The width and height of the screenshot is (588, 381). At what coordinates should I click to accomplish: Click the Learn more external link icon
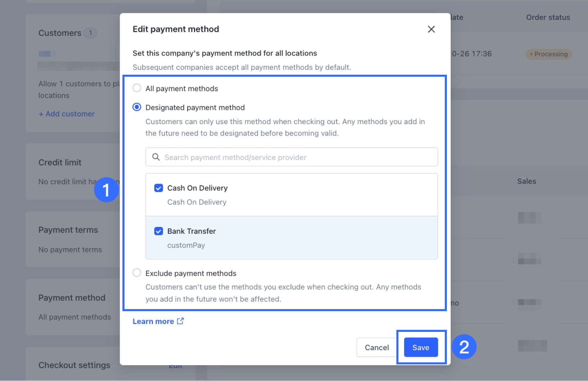(x=180, y=321)
